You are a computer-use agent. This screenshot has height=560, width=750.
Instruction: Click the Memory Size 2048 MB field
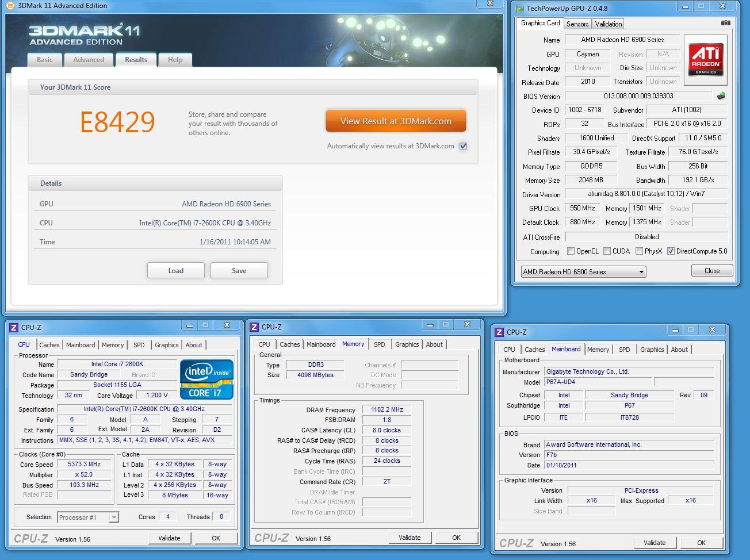pos(591,180)
